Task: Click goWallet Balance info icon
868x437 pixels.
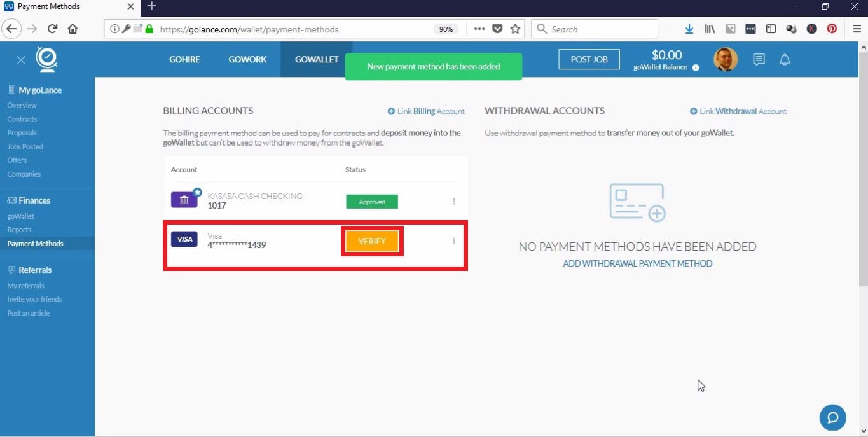Action: [x=696, y=67]
